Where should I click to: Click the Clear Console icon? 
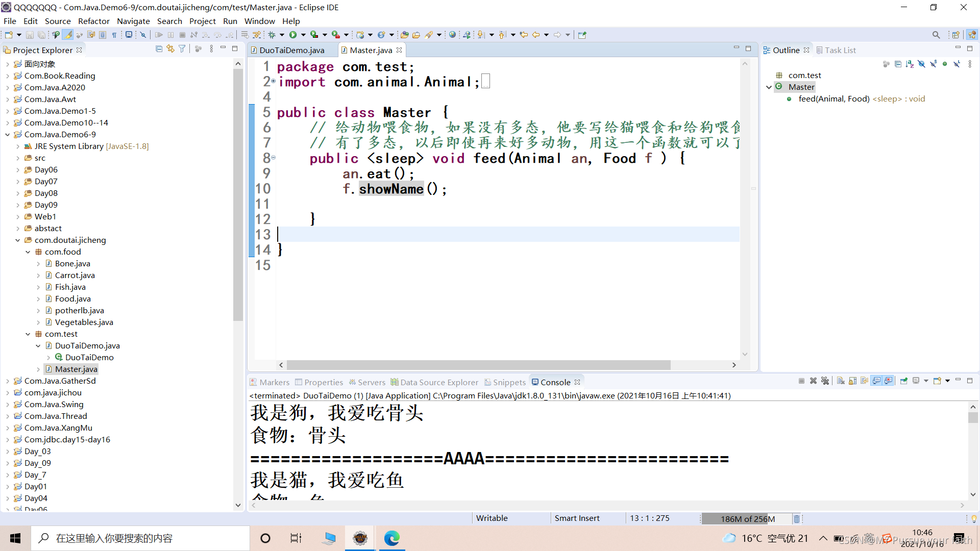click(x=841, y=381)
